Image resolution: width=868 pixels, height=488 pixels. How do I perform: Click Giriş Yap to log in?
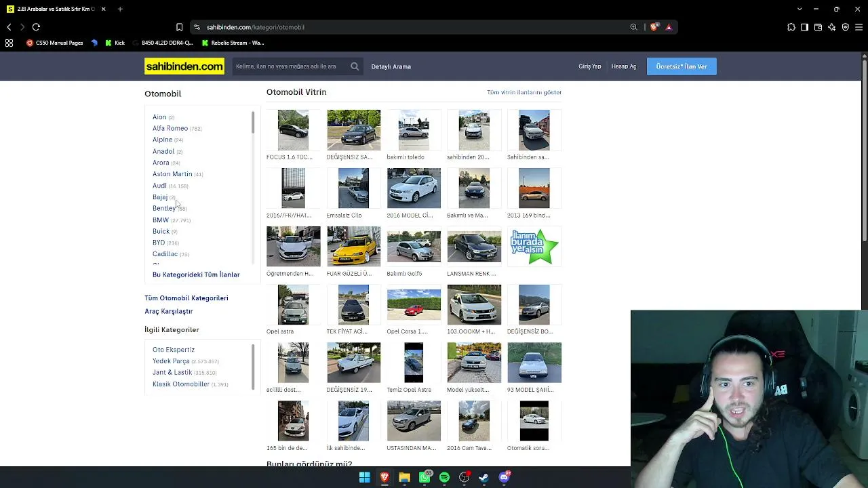pyautogui.click(x=590, y=66)
